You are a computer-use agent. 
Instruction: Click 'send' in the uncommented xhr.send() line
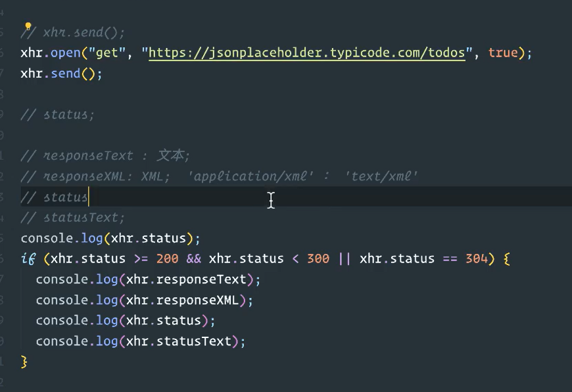[65, 74]
